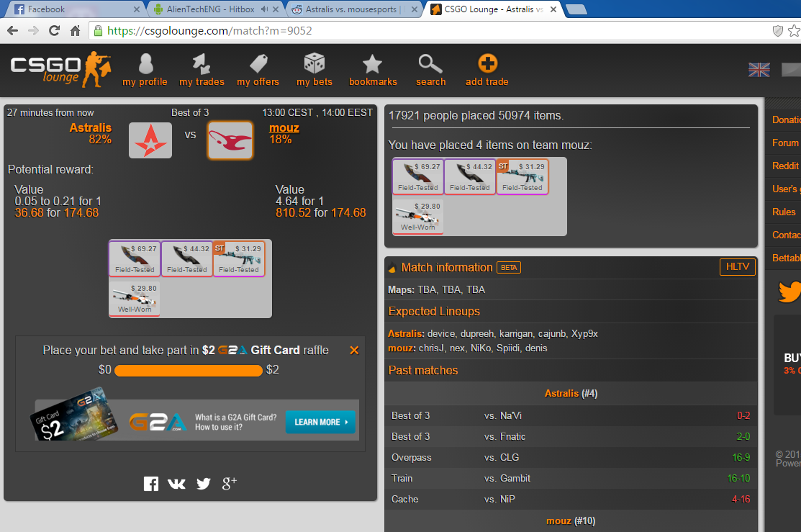801x532 pixels.
Task: Select the mouz team logo
Action: coord(230,140)
